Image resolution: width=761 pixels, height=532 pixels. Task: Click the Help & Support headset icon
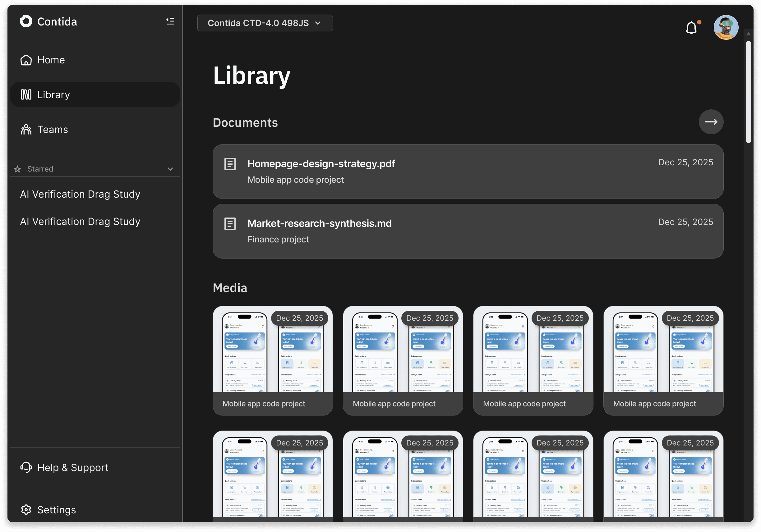tap(26, 467)
